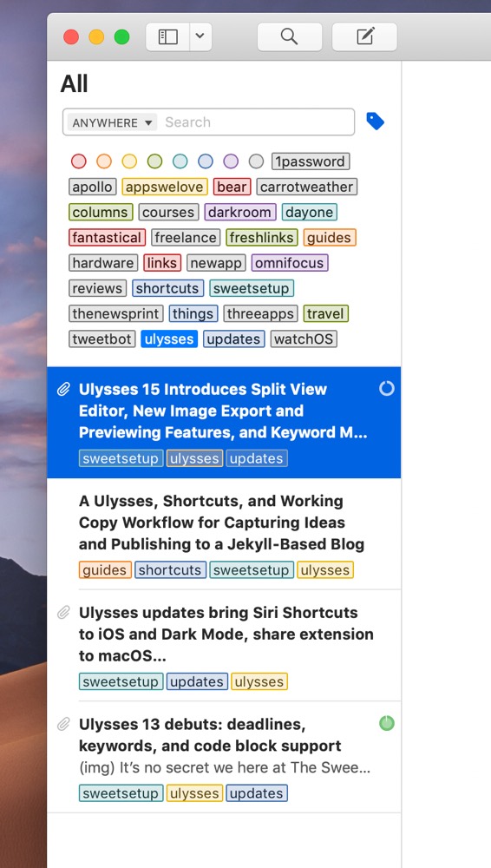Filter by the threeapps keyword
491x868 pixels.
click(x=260, y=314)
